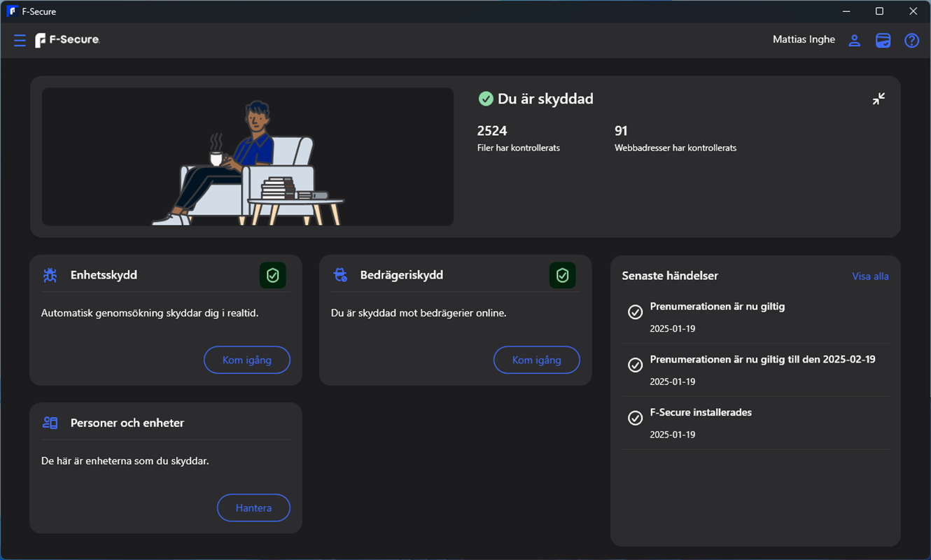Click the green shield badge on Enhetsskydd
Image resolution: width=931 pixels, height=560 pixels.
click(x=273, y=275)
